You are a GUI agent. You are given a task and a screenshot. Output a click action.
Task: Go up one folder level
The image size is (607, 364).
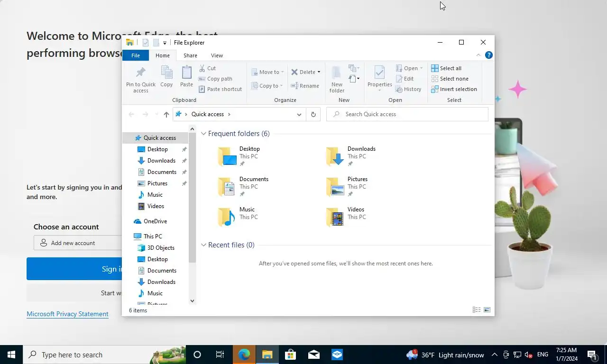[x=166, y=114]
